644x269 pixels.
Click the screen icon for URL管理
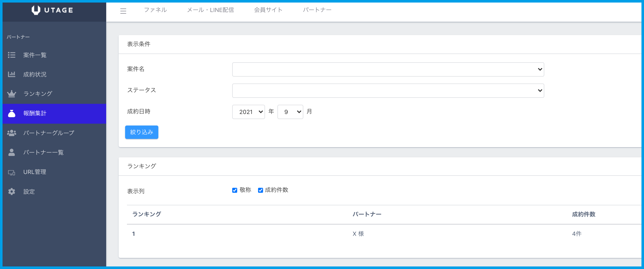12,172
